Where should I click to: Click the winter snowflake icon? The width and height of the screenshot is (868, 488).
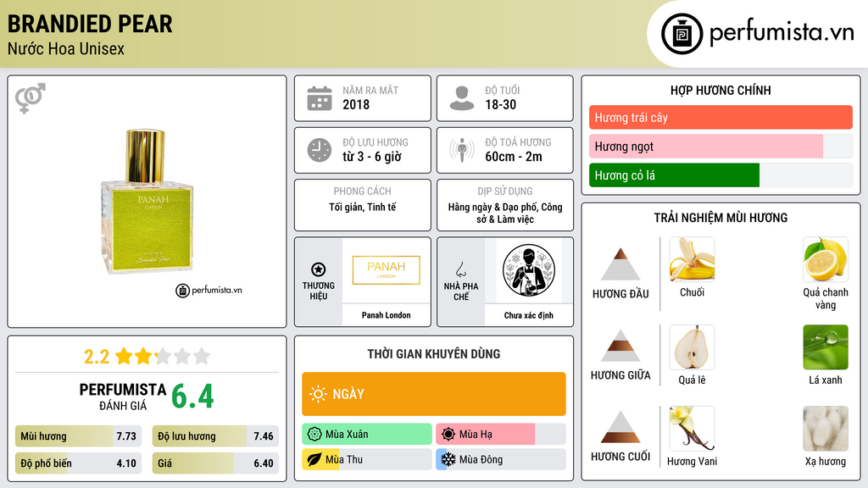click(x=448, y=459)
